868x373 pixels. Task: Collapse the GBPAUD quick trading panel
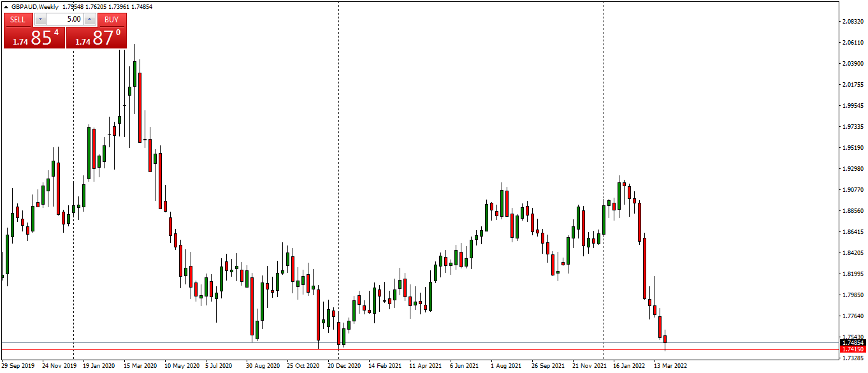point(6,6)
